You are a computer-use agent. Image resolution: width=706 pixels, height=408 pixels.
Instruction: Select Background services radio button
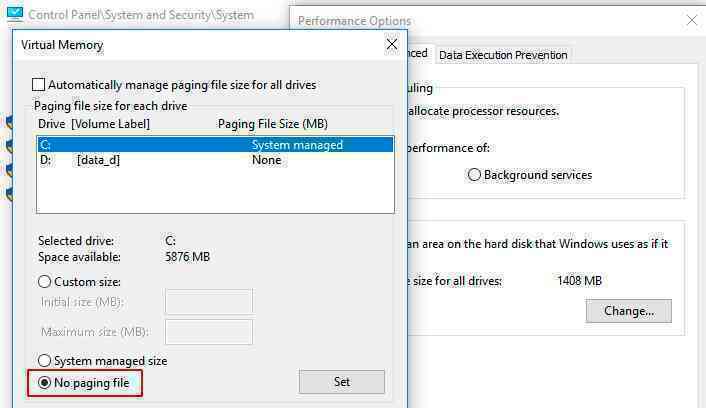pos(474,175)
